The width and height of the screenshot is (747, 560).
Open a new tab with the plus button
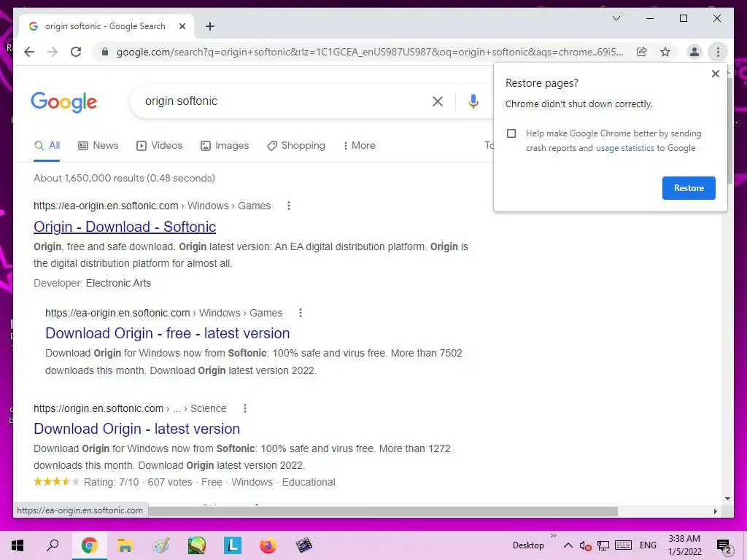click(210, 26)
